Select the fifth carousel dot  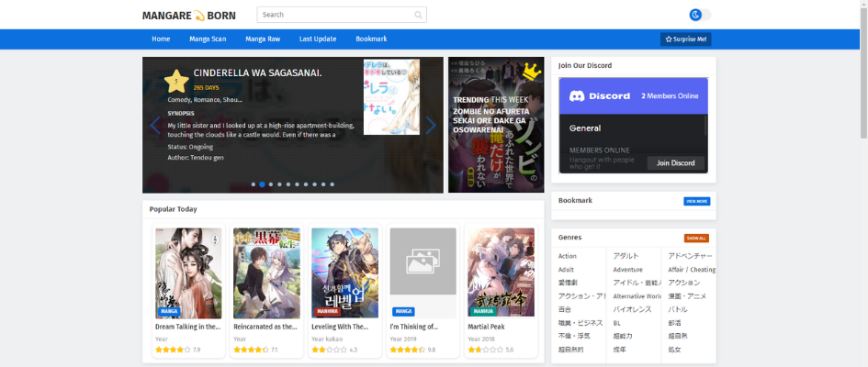(x=288, y=184)
